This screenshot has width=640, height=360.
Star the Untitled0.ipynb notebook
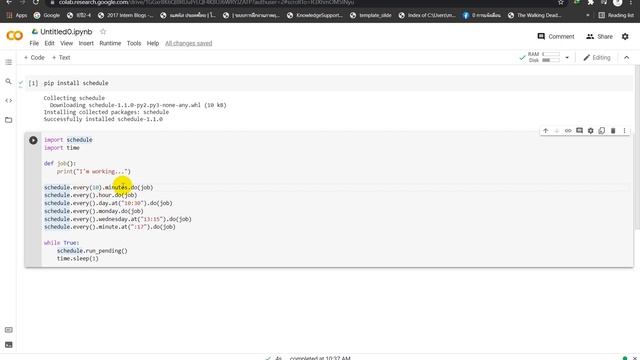point(103,31)
